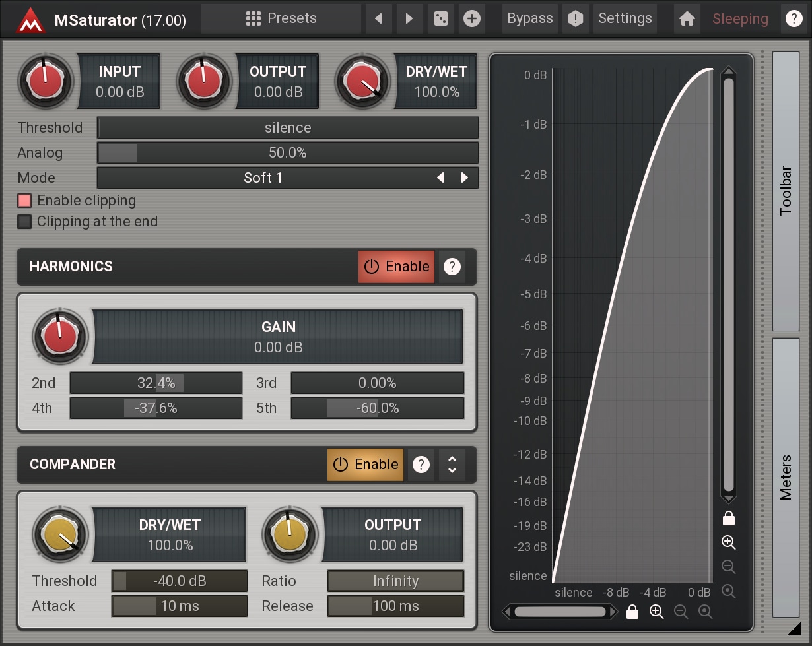Click the add preset plus icon

tap(471, 18)
